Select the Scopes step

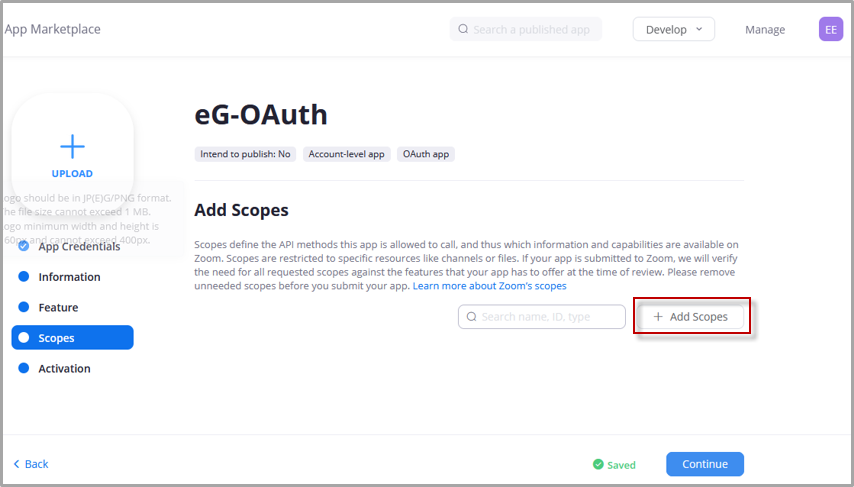(72, 338)
